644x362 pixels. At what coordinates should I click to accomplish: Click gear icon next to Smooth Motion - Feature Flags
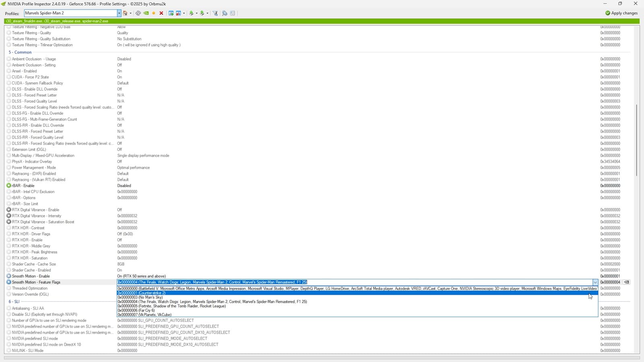[x=9, y=282]
